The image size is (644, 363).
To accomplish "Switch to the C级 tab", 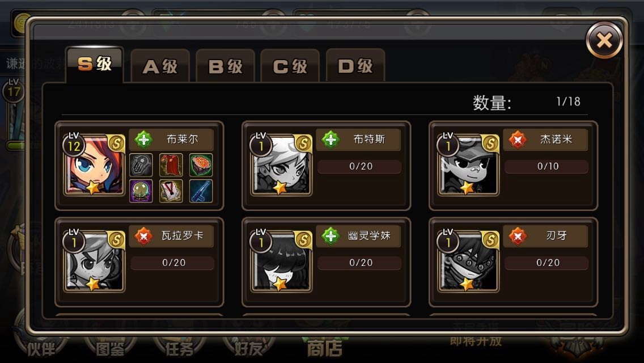I will [290, 66].
